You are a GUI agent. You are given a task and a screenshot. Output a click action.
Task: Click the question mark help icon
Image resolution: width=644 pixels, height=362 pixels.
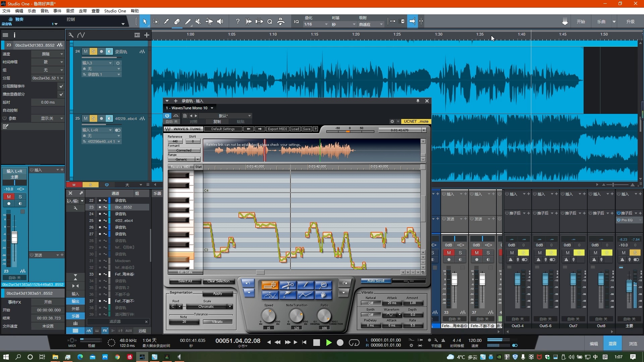point(238,21)
